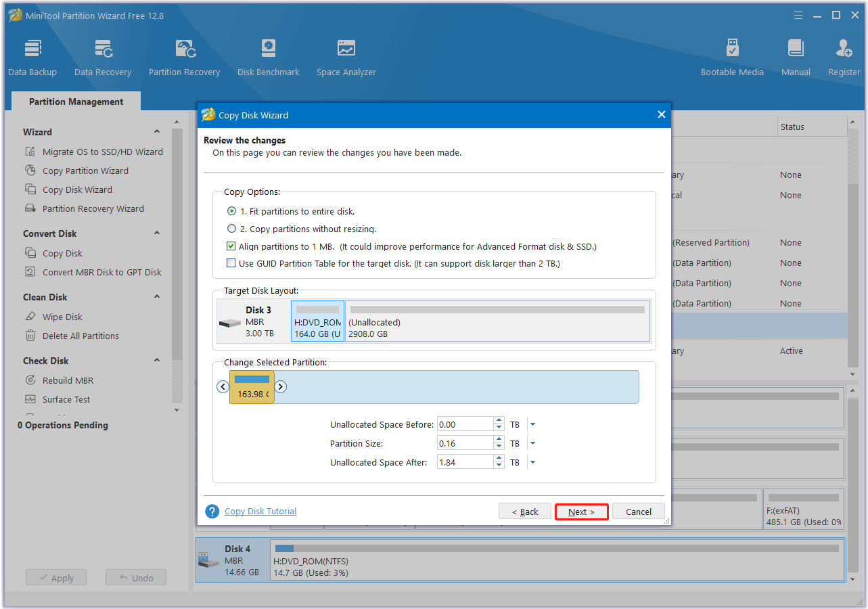Image resolution: width=868 pixels, height=609 pixels.
Task: Click Migrate OS to SSD/HD Wizard icon
Action: coord(30,152)
